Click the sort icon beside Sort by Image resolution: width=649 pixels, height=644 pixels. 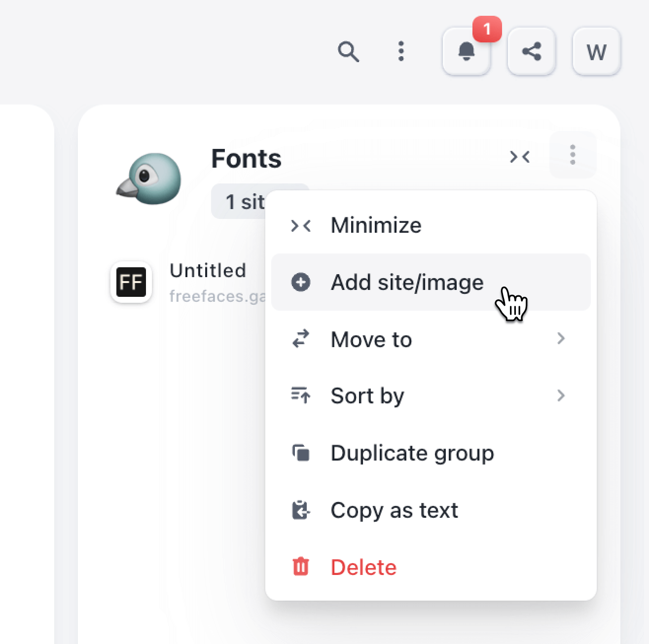pos(301,395)
